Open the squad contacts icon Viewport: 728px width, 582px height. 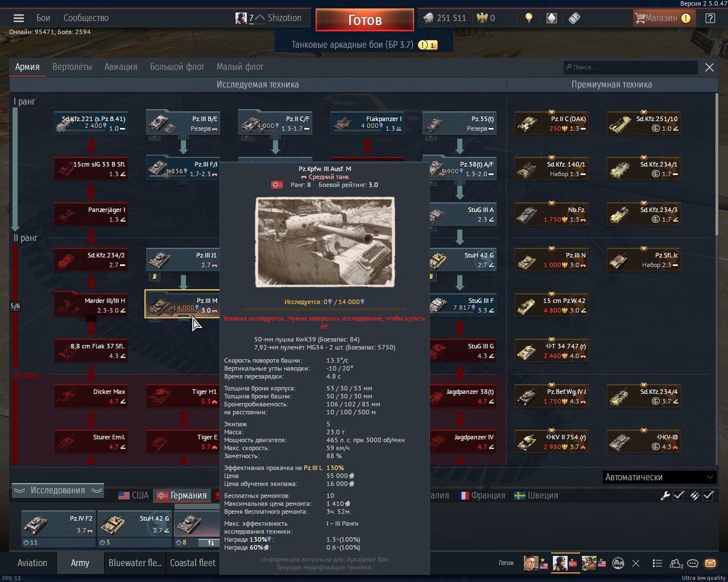[676, 563]
